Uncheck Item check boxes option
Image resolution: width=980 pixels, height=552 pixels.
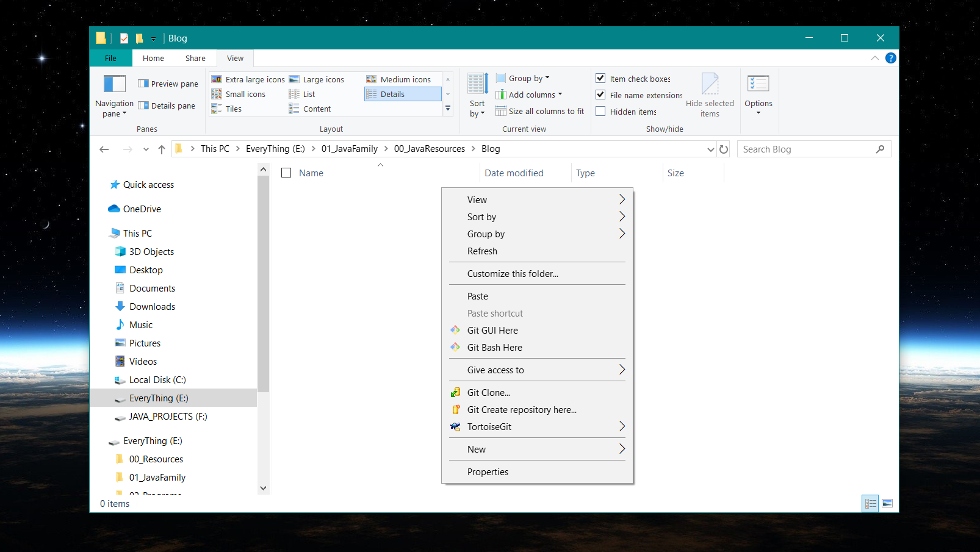pyautogui.click(x=600, y=79)
